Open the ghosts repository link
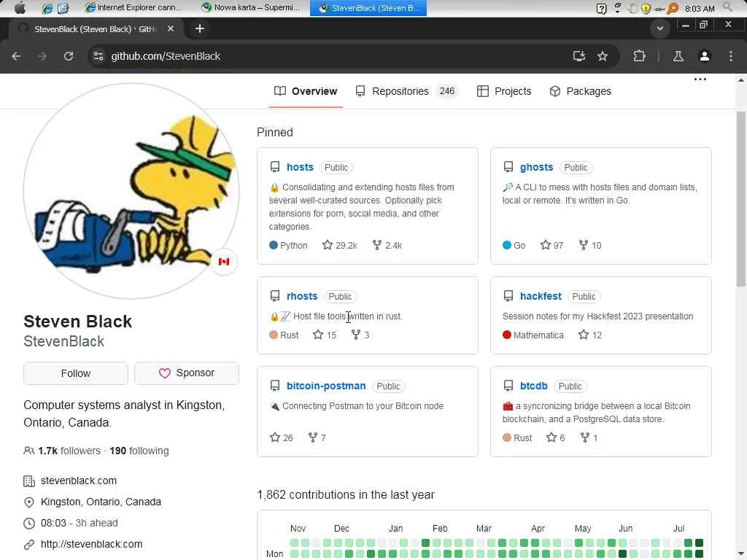This screenshot has height=560, width=747. [x=536, y=167]
